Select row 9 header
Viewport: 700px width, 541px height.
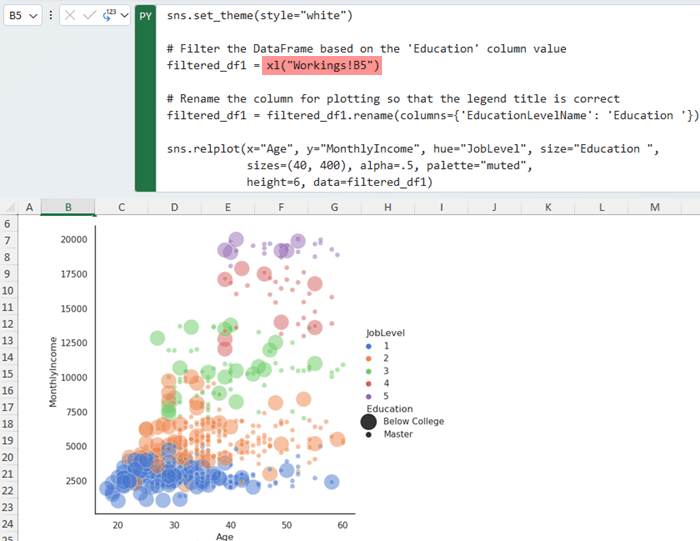tap(8, 274)
